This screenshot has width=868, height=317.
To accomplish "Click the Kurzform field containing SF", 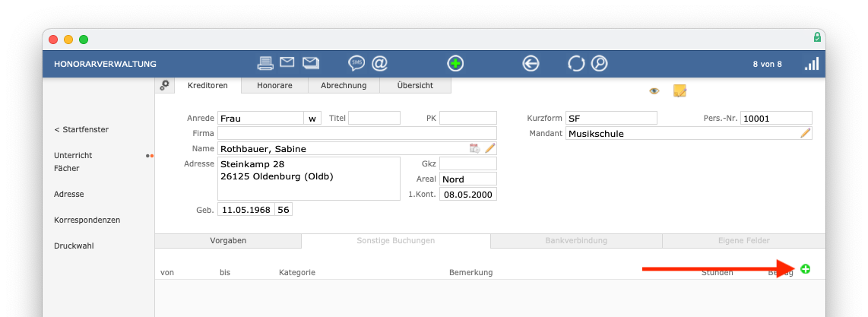I will [611, 118].
